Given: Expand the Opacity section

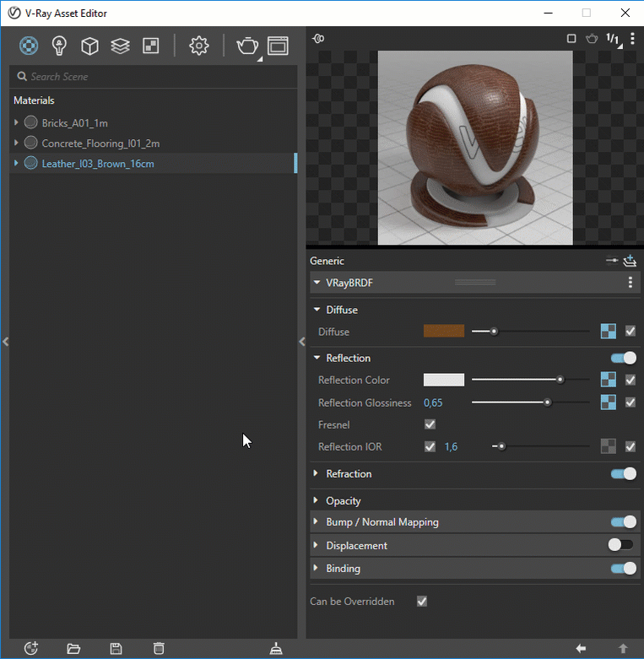Looking at the screenshot, I should (x=316, y=500).
